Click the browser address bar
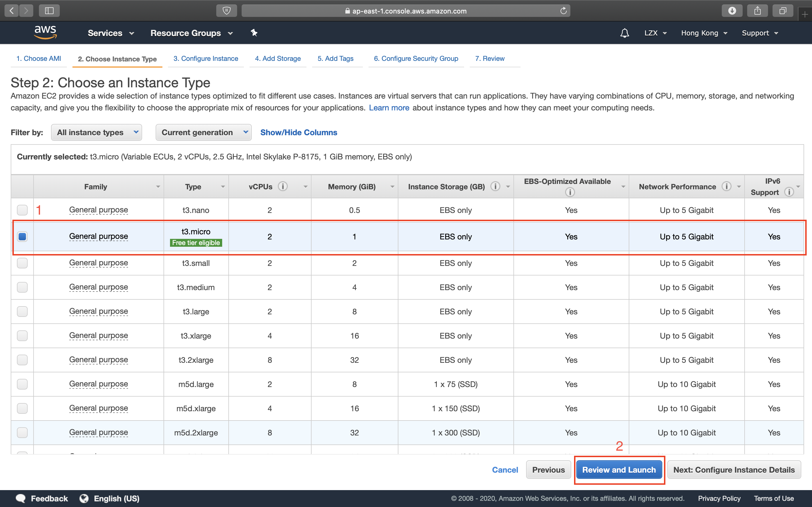This screenshot has height=507, width=812. pyautogui.click(x=406, y=11)
